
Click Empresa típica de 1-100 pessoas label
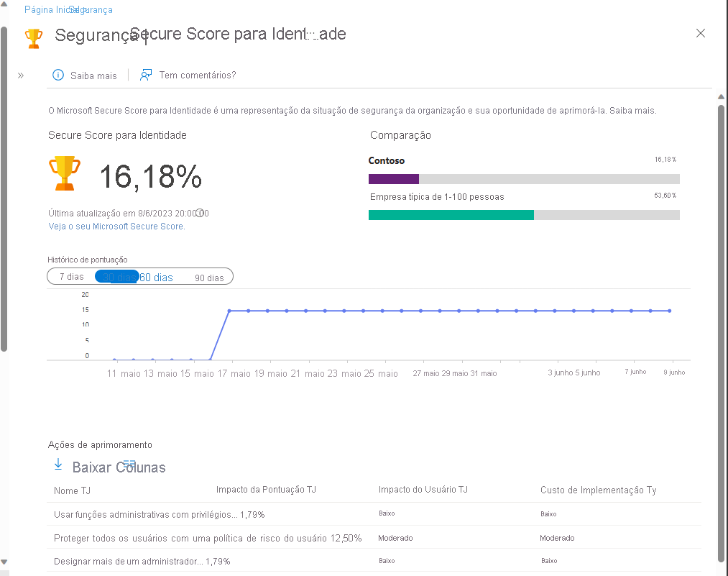pos(437,197)
